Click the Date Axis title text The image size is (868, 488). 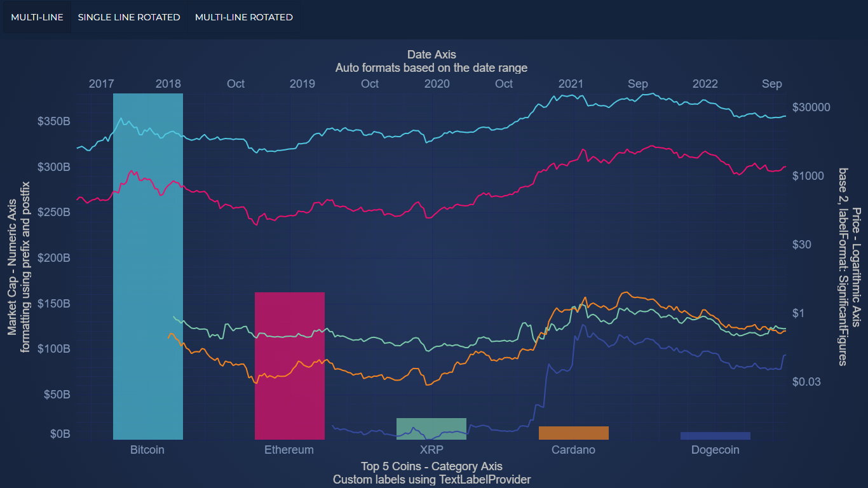431,55
